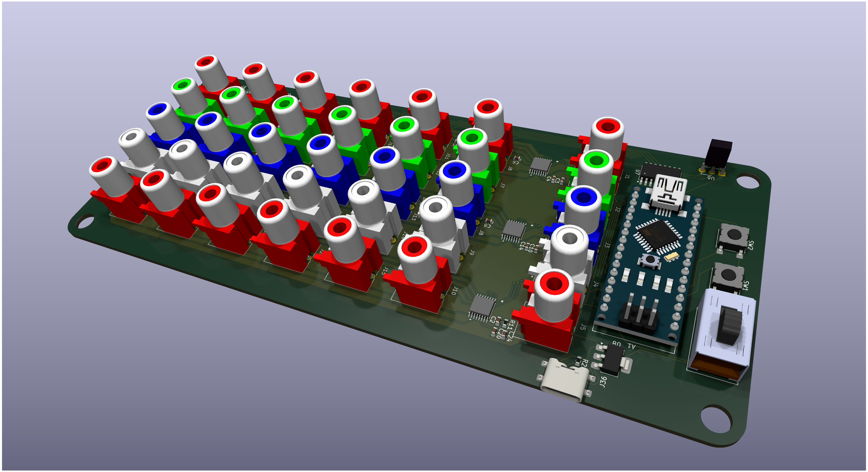Screen dimensions: 868x472
Task: Select the R2 resistor next to J36
Action: tap(579, 361)
